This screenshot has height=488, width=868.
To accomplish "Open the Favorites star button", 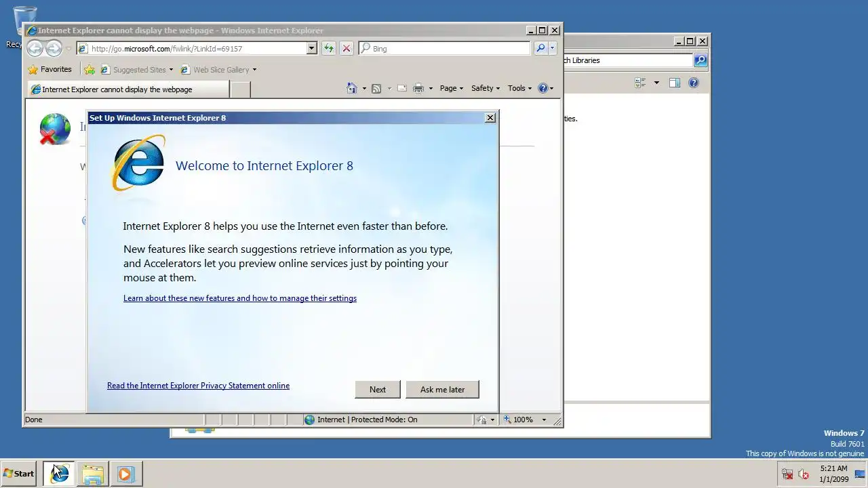I will point(50,69).
